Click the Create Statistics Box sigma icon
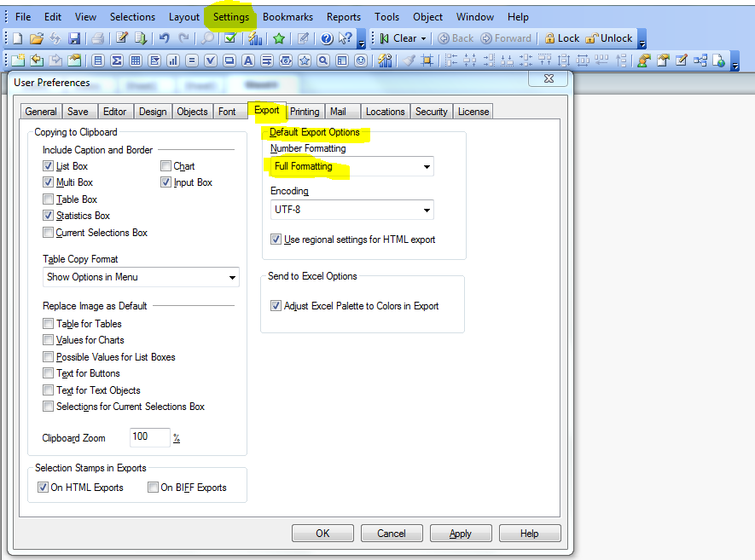Viewport: 755px width, 560px height. [117, 61]
